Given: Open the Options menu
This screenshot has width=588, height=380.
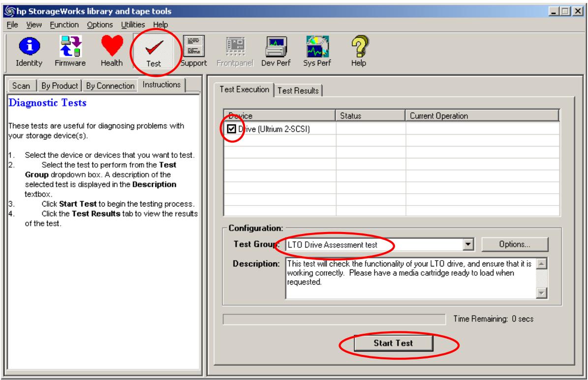Looking at the screenshot, I should [x=100, y=25].
